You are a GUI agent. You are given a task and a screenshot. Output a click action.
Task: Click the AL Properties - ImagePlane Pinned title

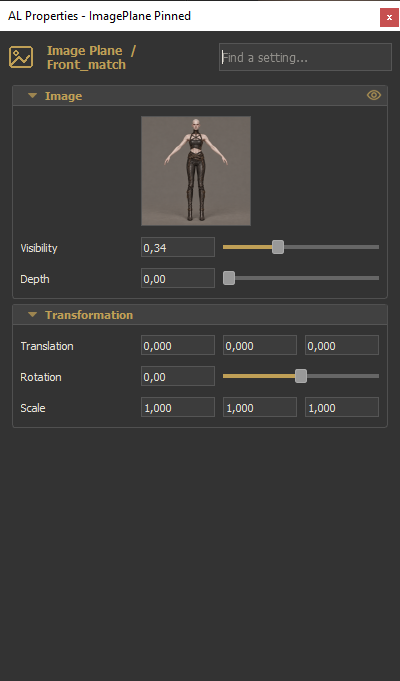[x=99, y=16]
